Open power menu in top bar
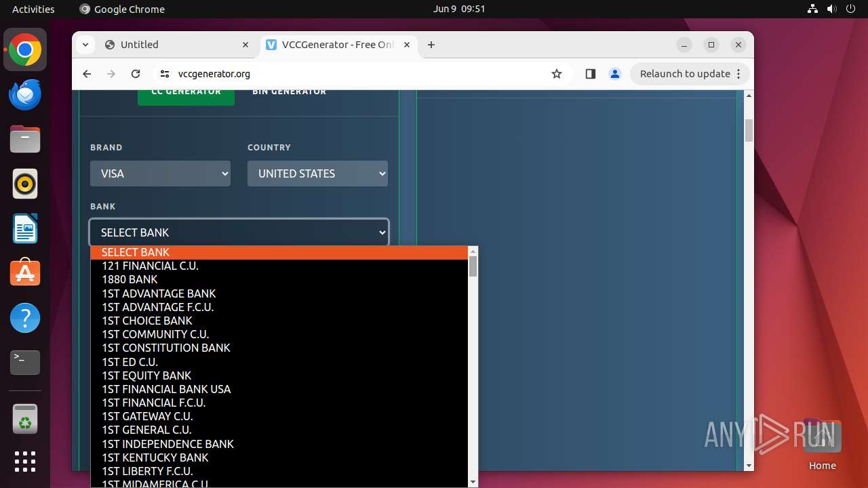Screen dimensions: 868x488 click(851, 9)
